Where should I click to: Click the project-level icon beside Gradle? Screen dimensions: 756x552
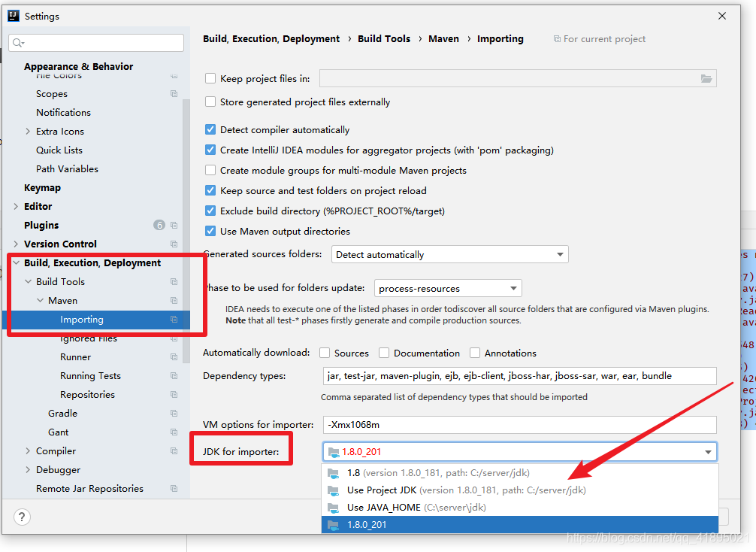[174, 414]
